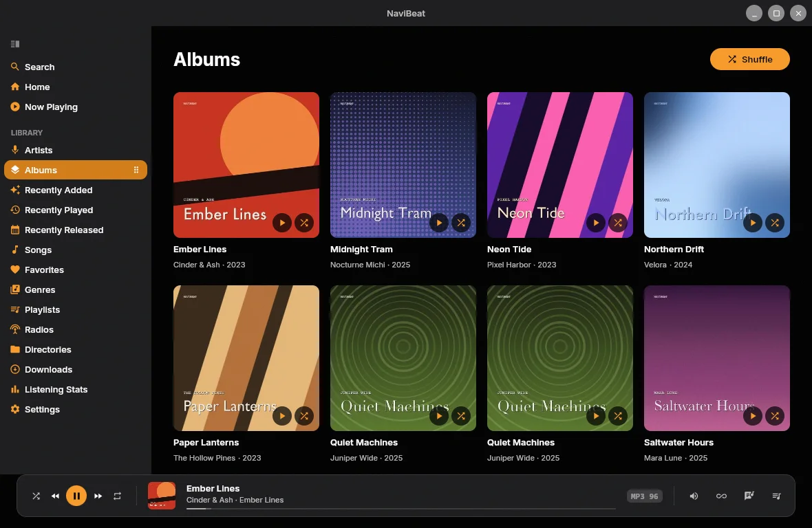
Task: Open the play queue icon
Action: click(776, 496)
